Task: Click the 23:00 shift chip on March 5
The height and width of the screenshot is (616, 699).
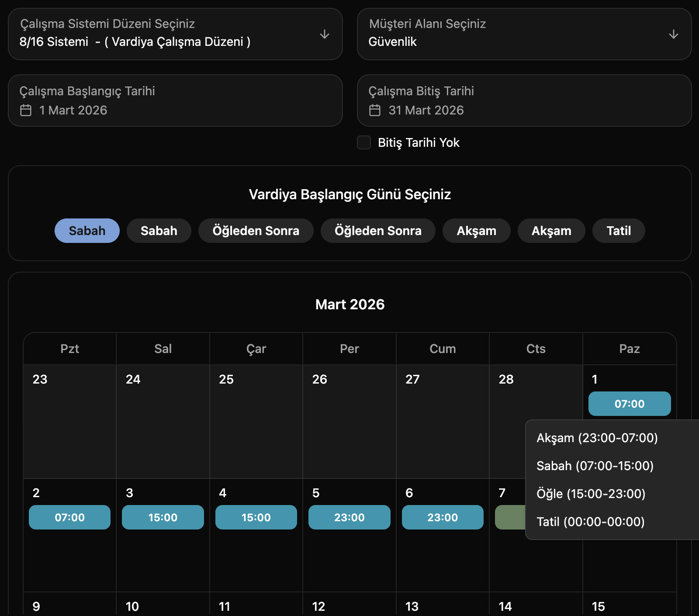Action: pos(349,517)
